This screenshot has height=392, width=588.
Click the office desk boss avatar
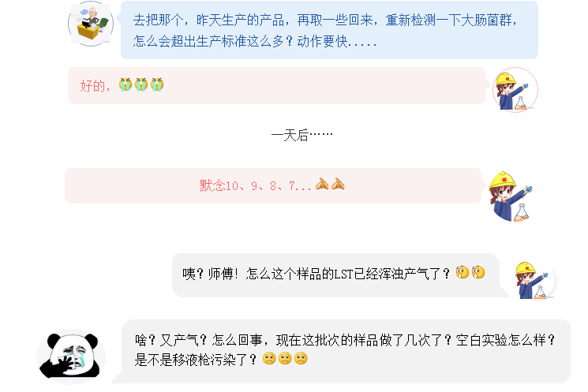(x=91, y=24)
